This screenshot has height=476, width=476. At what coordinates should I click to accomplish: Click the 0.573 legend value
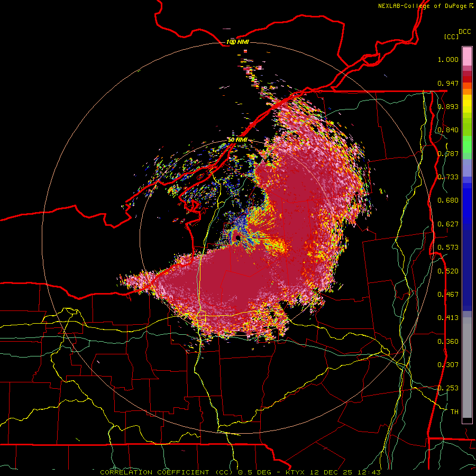(448, 248)
